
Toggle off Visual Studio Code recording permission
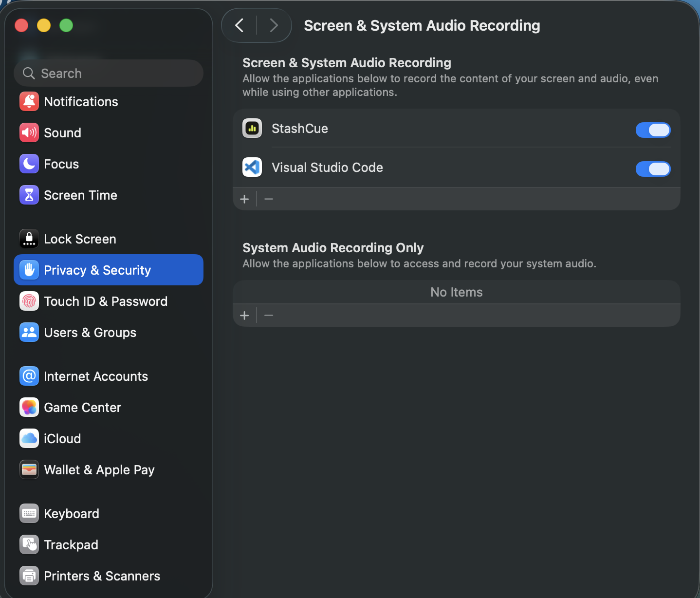653,169
